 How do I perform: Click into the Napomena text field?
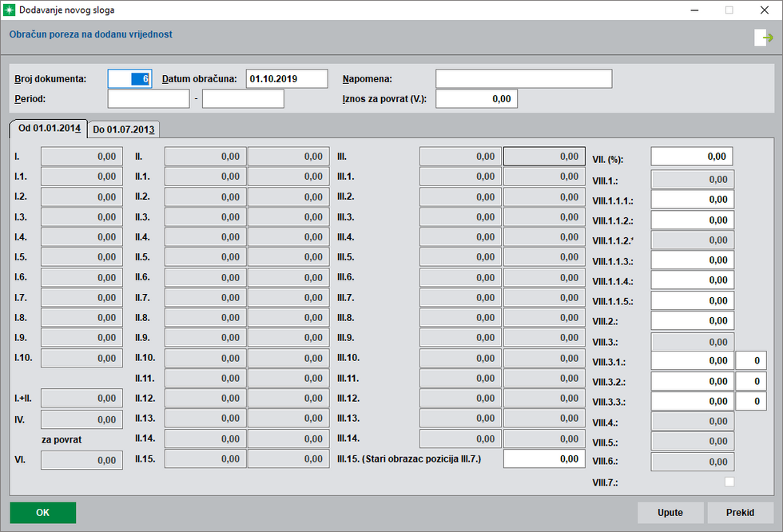click(x=523, y=78)
